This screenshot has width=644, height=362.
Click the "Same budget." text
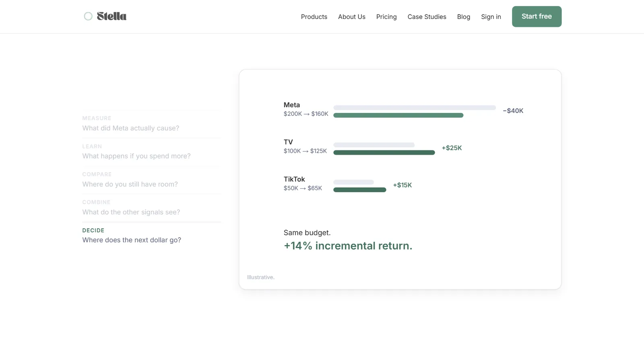click(307, 232)
